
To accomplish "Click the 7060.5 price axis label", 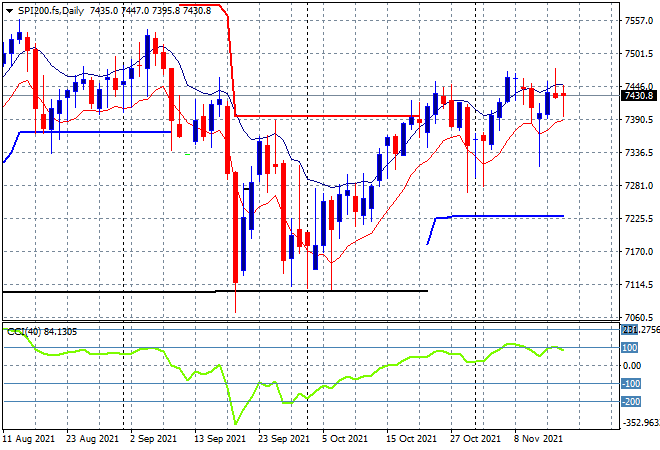I will click(x=639, y=318).
